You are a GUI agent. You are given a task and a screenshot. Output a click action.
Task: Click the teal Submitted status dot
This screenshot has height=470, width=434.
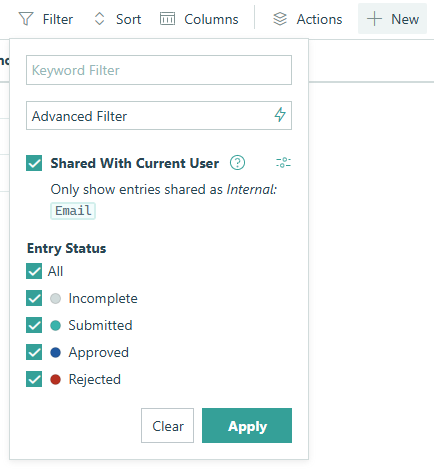point(55,325)
